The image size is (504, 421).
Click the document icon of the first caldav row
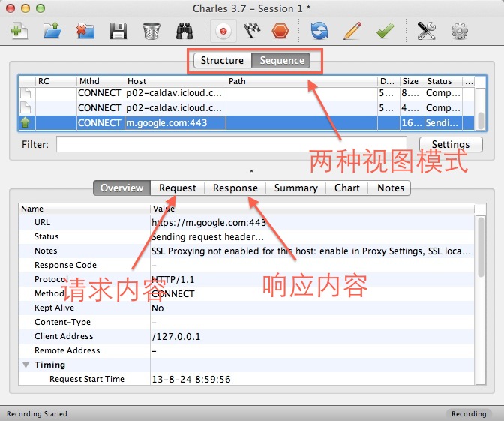point(25,93)
